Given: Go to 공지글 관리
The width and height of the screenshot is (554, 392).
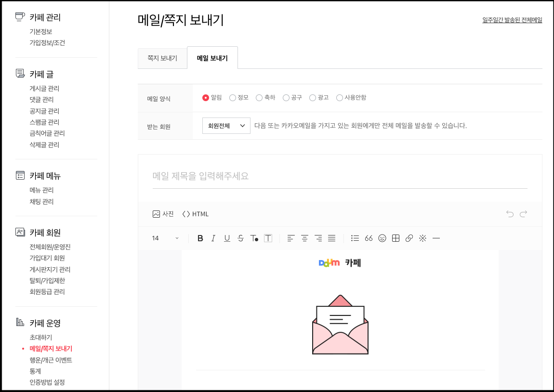Looking at the screenshot, I should click(x=44, y=111).
